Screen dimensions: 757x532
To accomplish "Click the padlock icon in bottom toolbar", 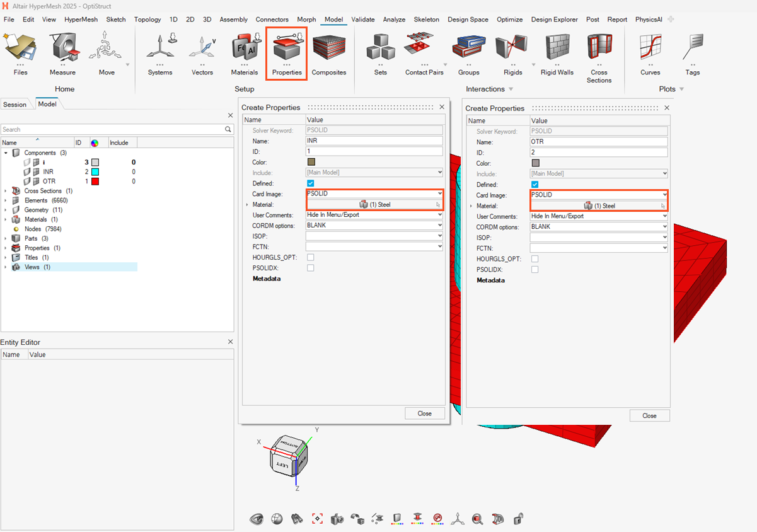I will (x=518, y=519).
